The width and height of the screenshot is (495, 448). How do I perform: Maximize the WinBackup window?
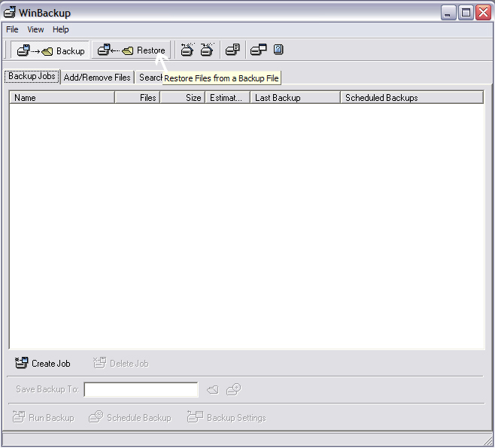click(x=466, y=13)
